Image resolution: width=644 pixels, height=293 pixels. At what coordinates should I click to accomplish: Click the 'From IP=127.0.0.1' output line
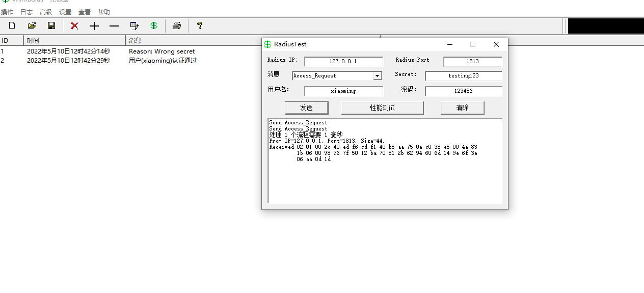327,141
